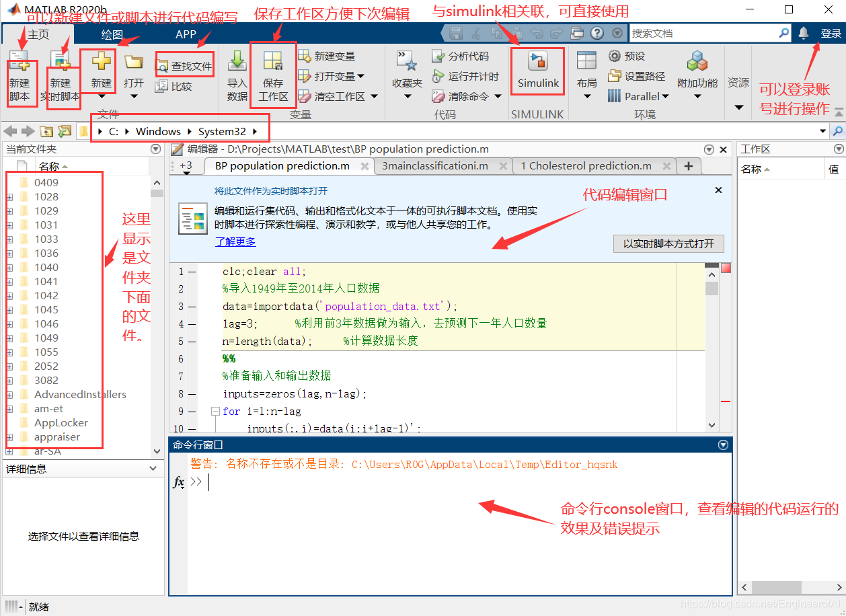
Task: Click the 了解更多 link
Action: 235,241
